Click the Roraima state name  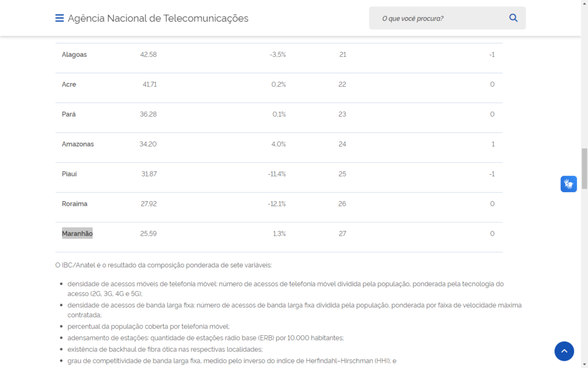(75, 204)
